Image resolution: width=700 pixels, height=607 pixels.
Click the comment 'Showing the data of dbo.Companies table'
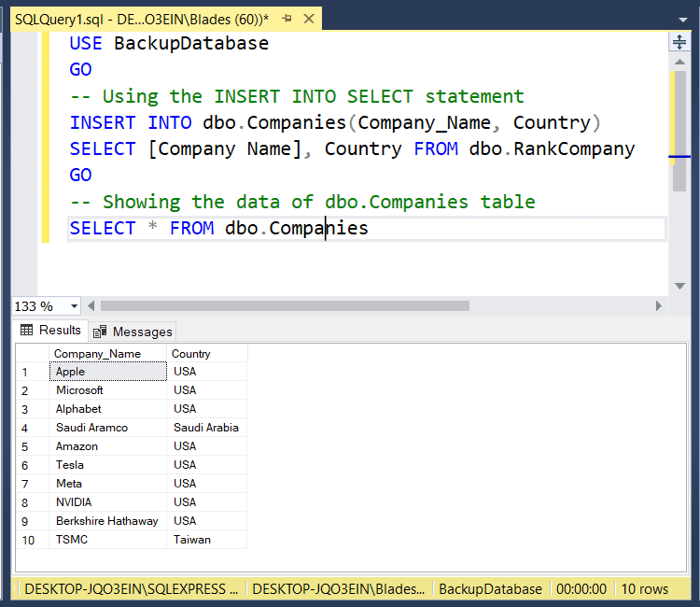(302, 202)
